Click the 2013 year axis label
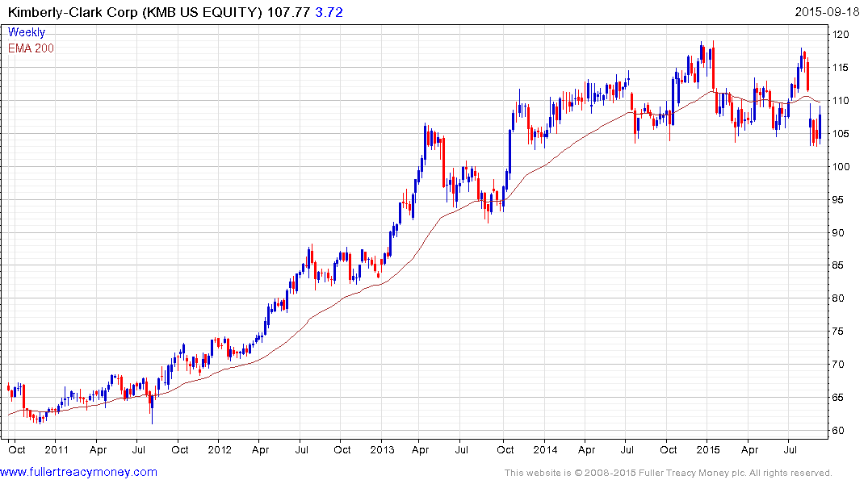Screen dimensions: 868x484 (x=382, y=449)
